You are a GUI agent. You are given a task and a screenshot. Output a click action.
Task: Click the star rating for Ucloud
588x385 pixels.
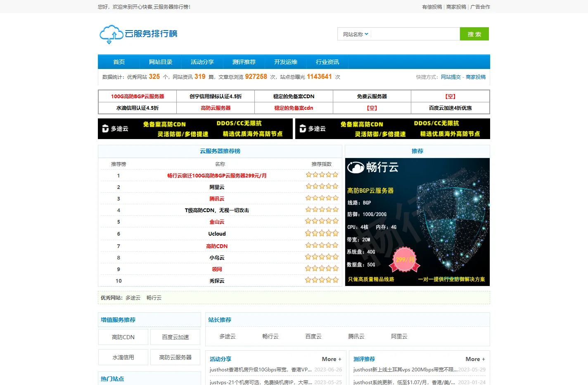pyautogui.click(x=322, y=233)
